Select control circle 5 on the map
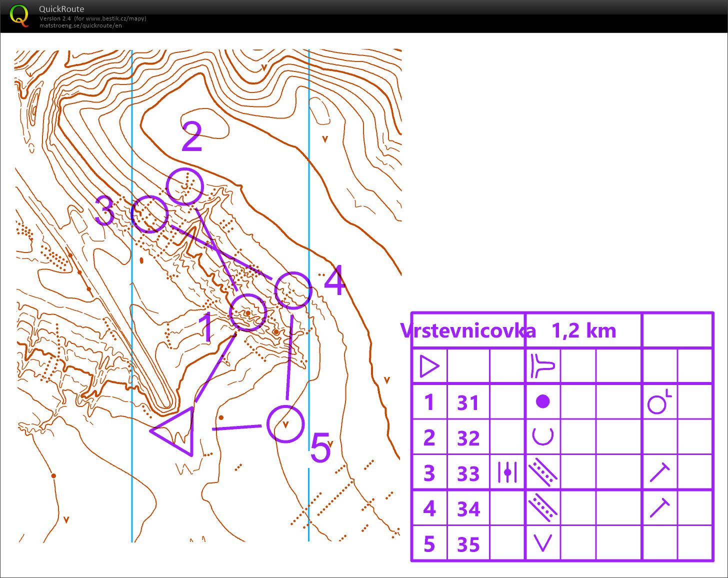The image size is (728, 578). pos(285,424)
